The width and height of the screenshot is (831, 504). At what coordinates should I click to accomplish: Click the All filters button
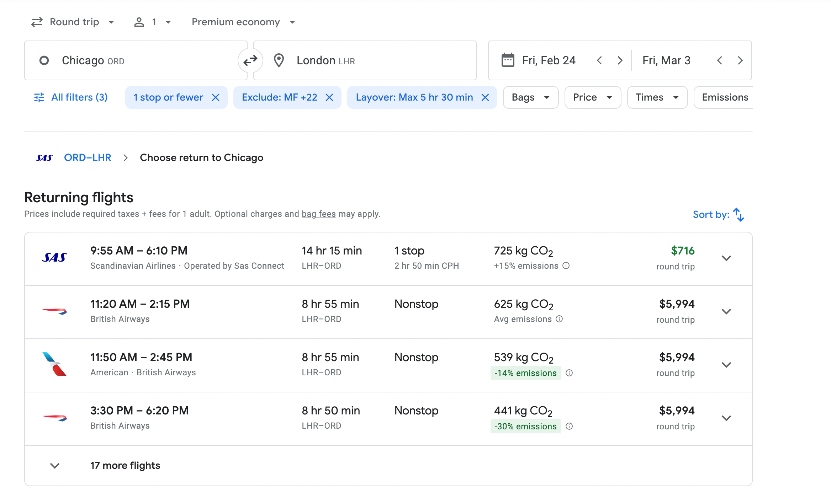(x=71, y=97)
